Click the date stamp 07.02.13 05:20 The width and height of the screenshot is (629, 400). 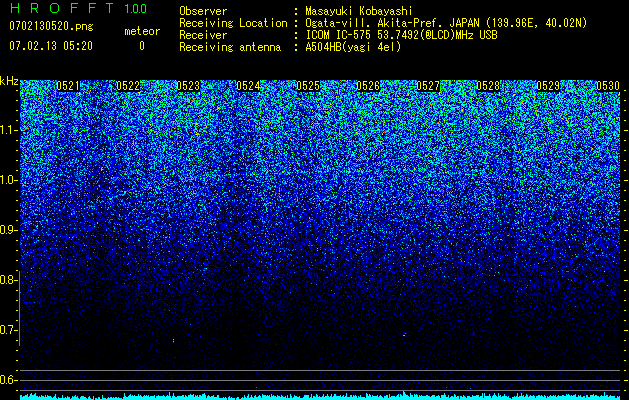(x=51, y=46)
